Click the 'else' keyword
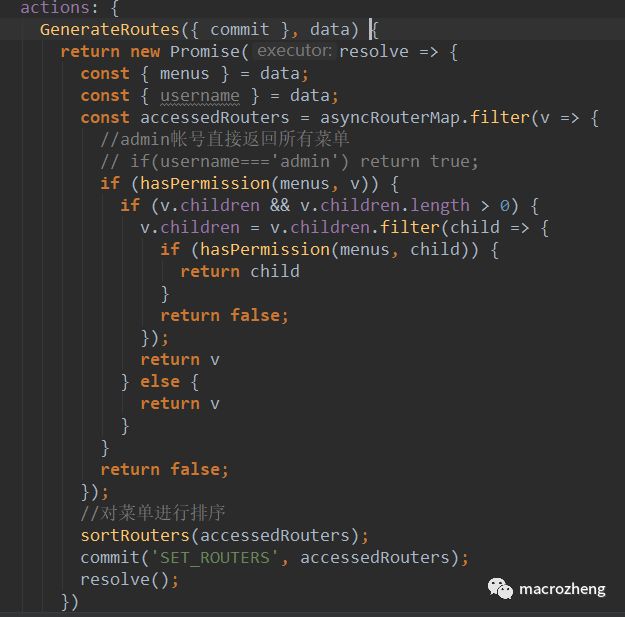Screen dimensions: 625x617 (159, 381)
